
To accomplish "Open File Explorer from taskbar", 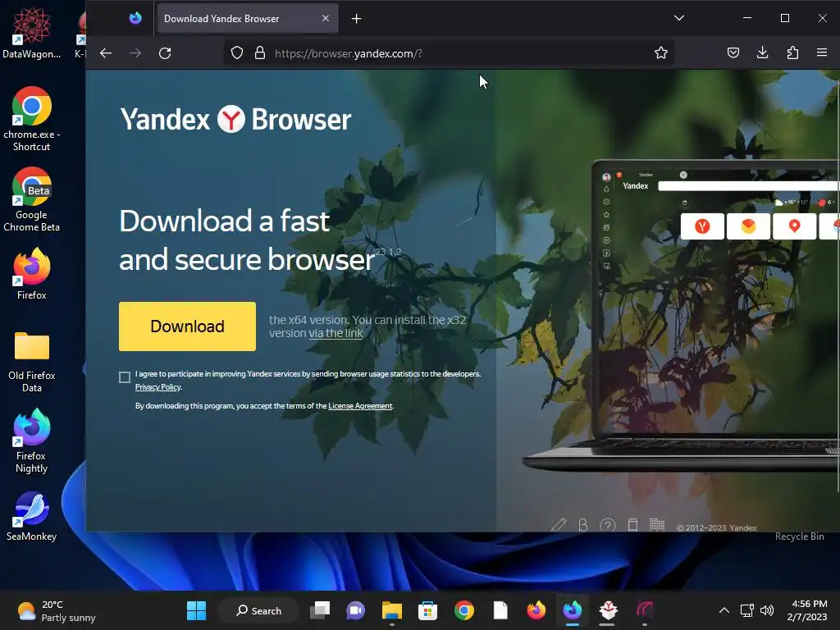I will click(x=391, y=610).
